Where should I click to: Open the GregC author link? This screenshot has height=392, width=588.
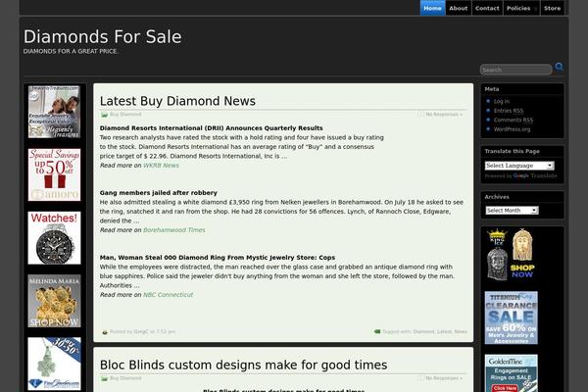(141, 331)
